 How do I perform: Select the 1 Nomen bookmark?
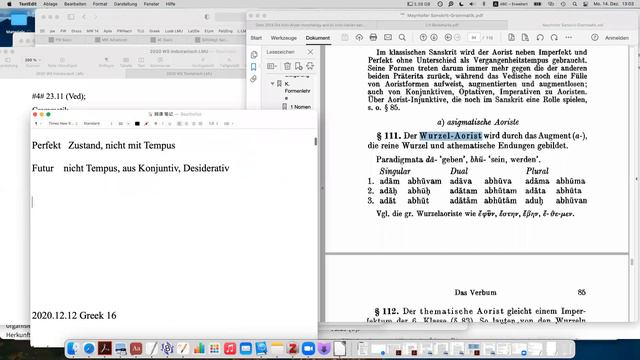pyautogui.click(x=300, y=107)
